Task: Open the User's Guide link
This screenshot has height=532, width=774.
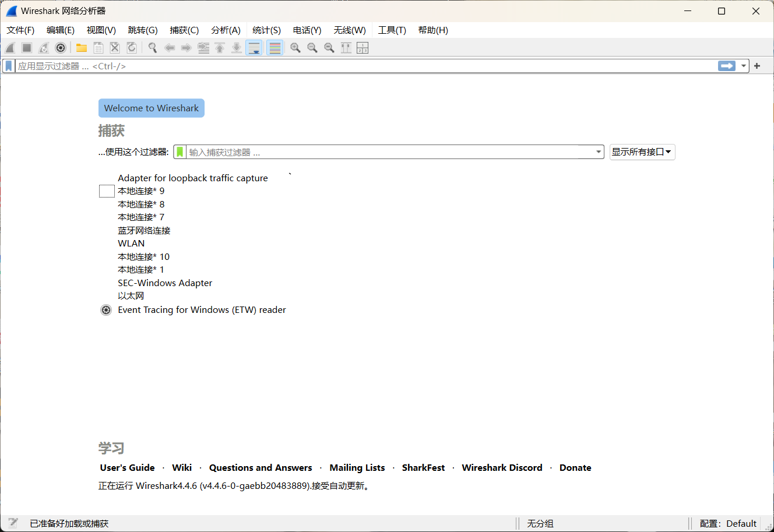Action: pos(127,468)
